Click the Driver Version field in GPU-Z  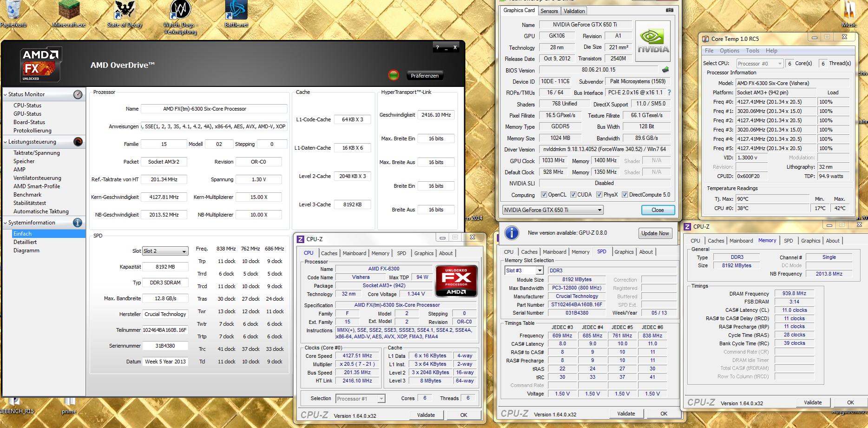pyautogui.click(x=605, y=149)
